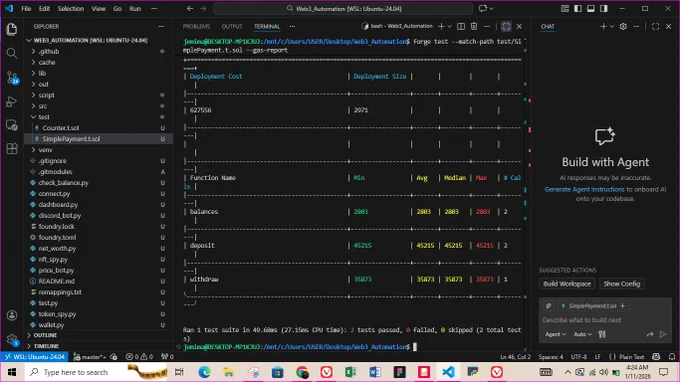Open the Run menu
680x382 pixels.
pyautogui.click(x=135, y=9)
